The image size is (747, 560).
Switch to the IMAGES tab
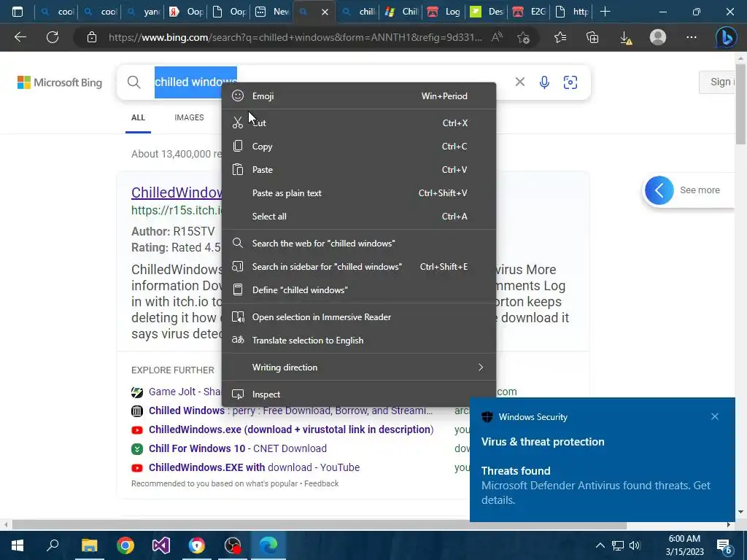coord(189,117)
